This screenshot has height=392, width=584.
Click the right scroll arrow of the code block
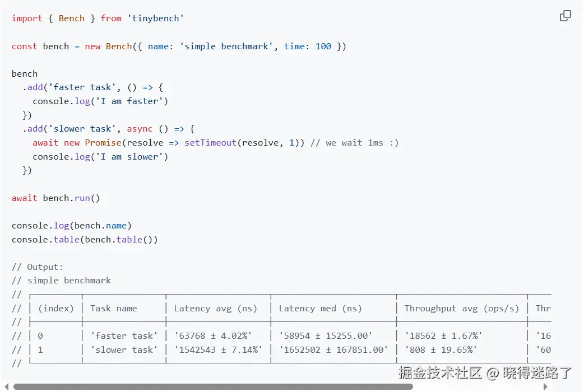coord(546,386)
